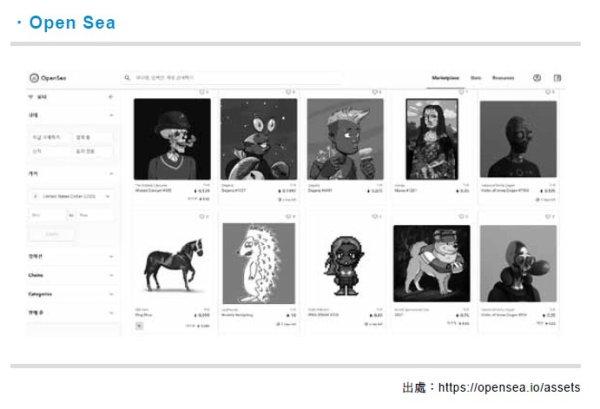Viewport: 600px width, 409px height.
Task: Click the OpenSea logo icon
Action: coord(34,78)
